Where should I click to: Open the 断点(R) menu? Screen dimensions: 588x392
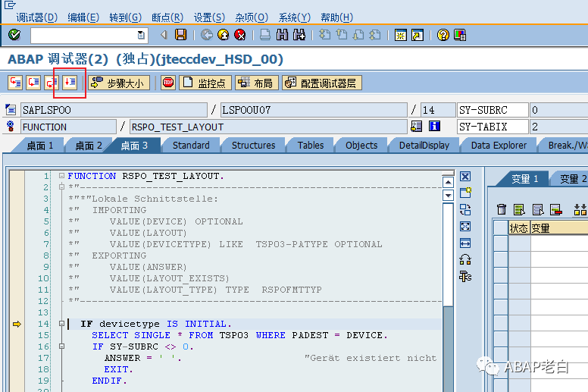click(x=167, y=17)
